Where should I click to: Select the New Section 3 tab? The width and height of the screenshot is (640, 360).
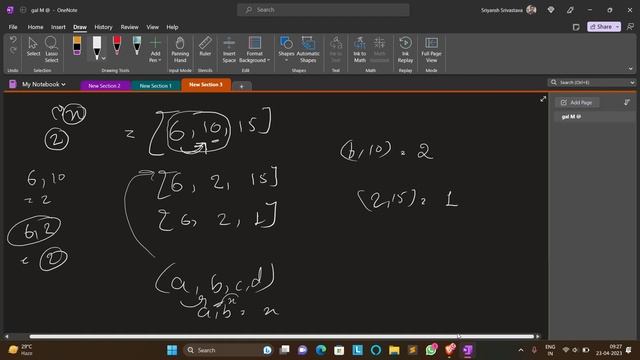pyautogui.click(x=206, y=84)
